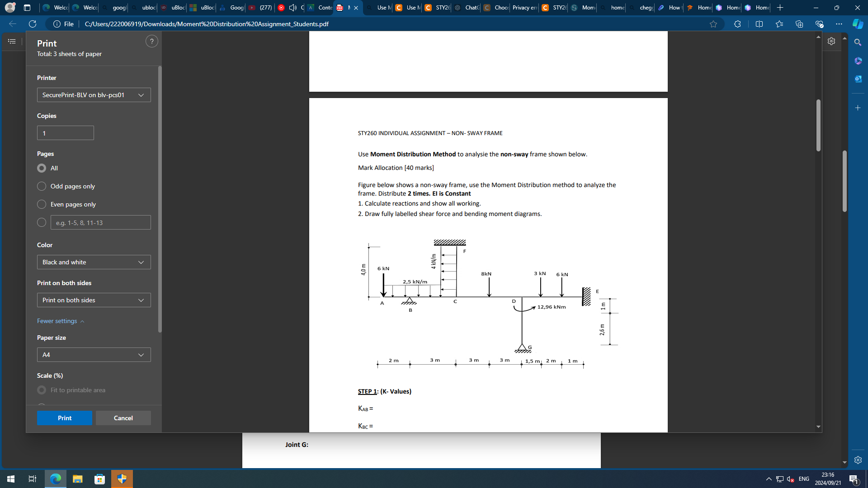Open Color dropdown Black and white

94,262
